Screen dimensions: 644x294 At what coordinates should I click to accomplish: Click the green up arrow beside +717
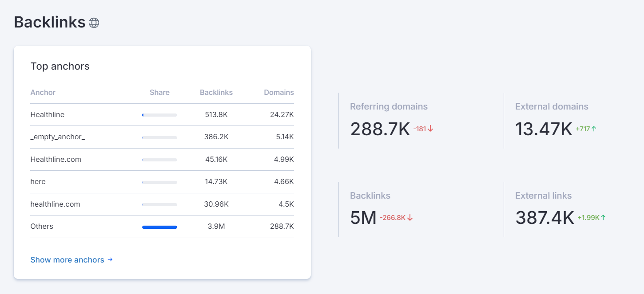(593, 128)
